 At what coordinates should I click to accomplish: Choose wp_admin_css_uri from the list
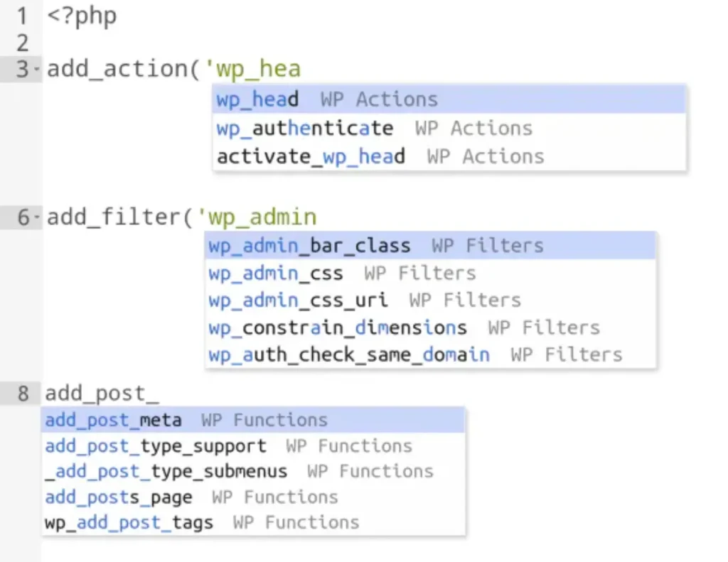coord(297,300)
